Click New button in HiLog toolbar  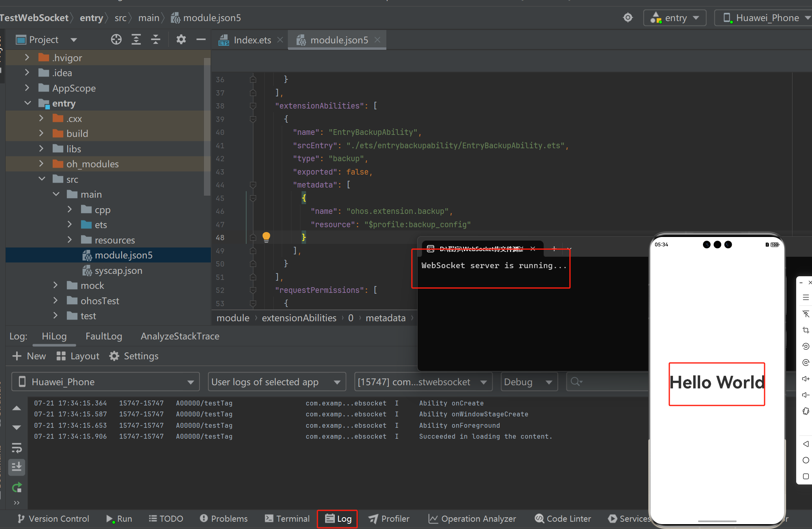click(29, 356)
